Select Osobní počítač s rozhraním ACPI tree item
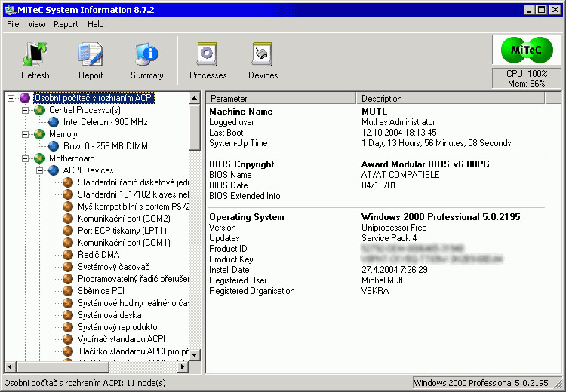This screenshot has height=392, width=566. (94, 98)
